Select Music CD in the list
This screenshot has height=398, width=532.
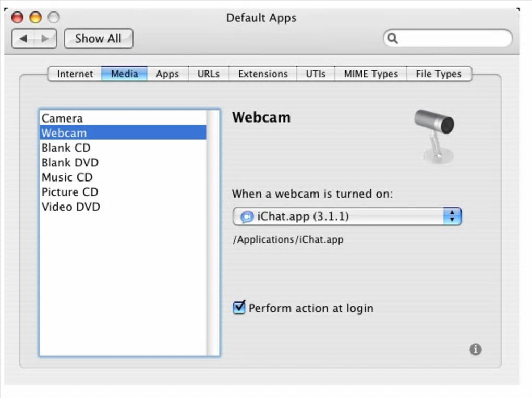[123, 177]
